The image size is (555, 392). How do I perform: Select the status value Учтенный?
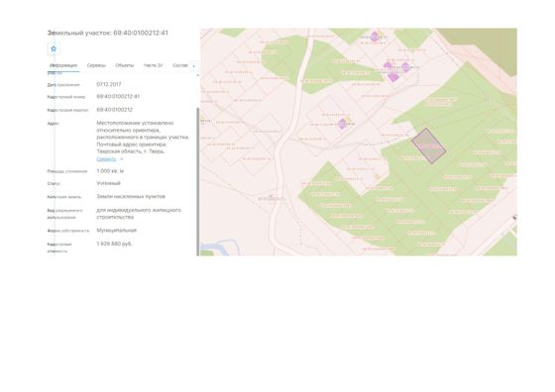point(108,183)
